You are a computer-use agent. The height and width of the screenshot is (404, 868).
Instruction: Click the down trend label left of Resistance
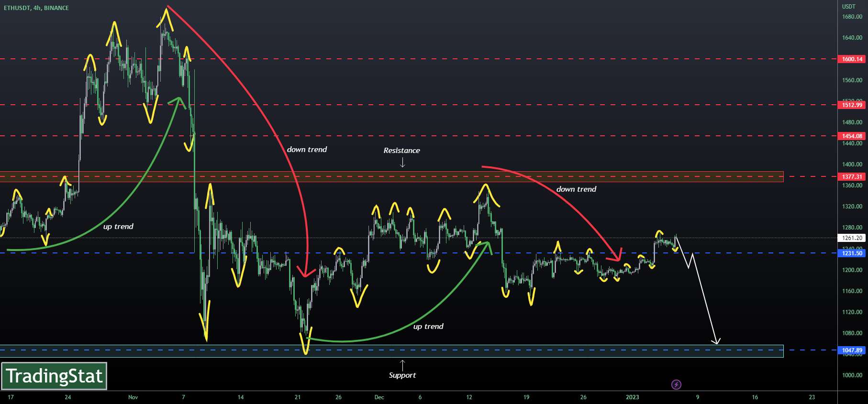click(x=307, y=150)
